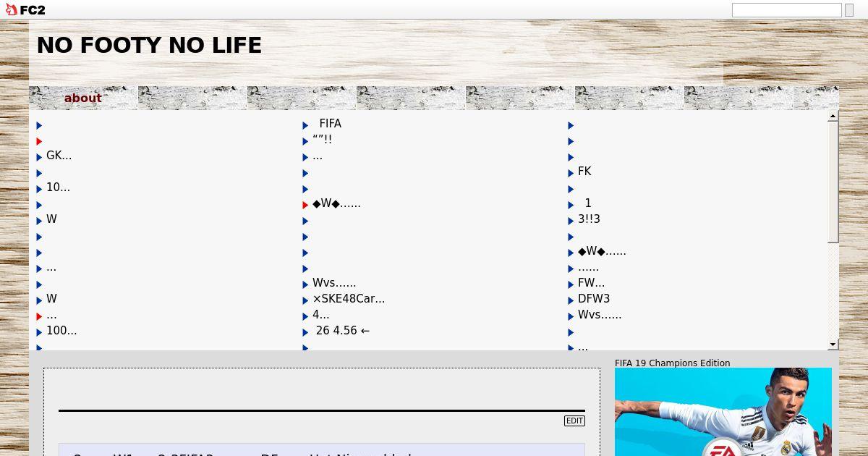Image resolution: width=868 pixels, height=456 pixels.
Task: Focus the FC2 search text box
Action: pyautogui.click(x=786, y=10)
